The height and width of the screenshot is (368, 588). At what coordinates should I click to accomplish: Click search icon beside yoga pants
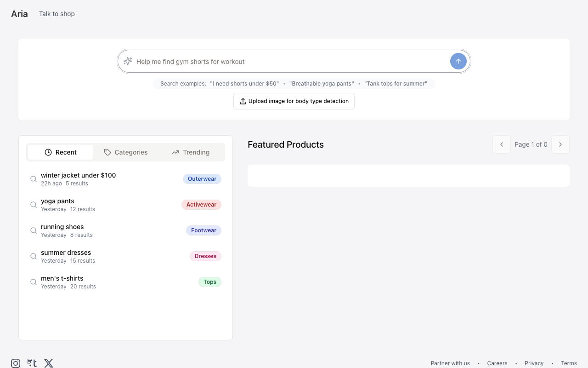coord(34,205)
